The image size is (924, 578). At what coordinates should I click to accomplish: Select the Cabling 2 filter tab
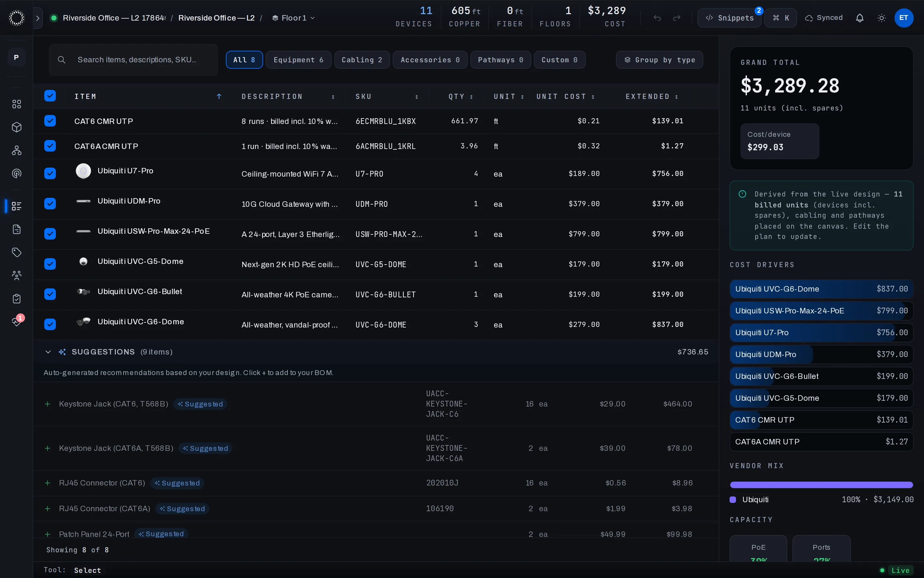pos(362,60)
